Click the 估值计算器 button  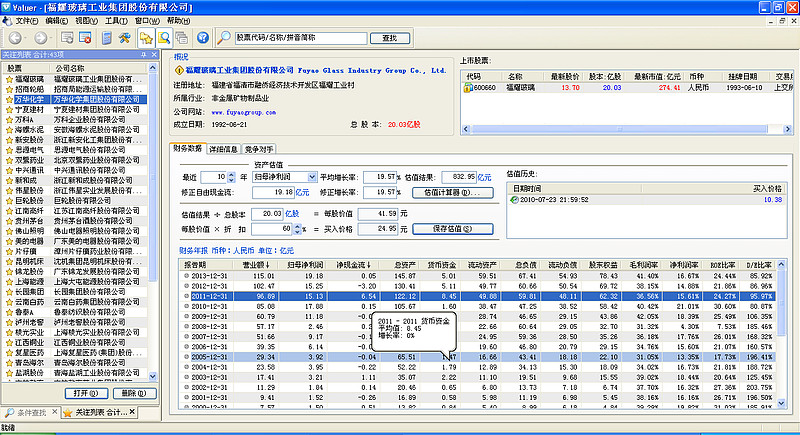453,193
